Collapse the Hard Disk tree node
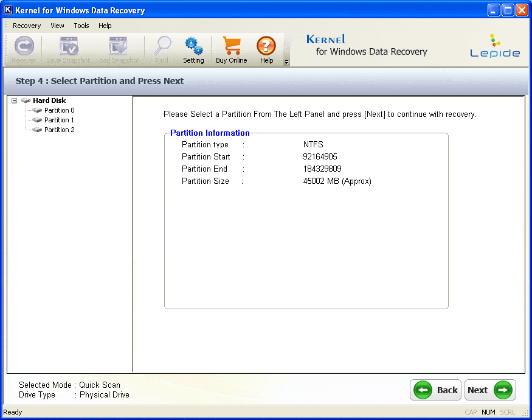This screenshot has width=532, height=420. 14,100
